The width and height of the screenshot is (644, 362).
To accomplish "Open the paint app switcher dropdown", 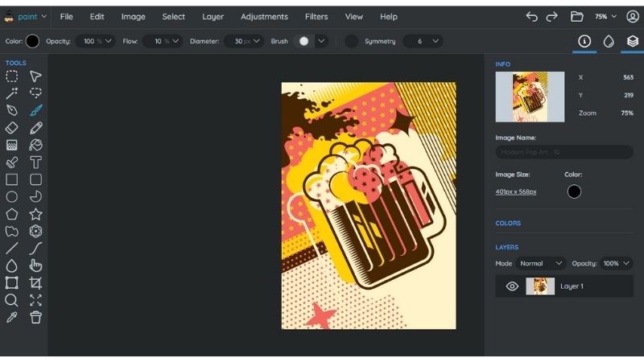I will click(25, 16).
